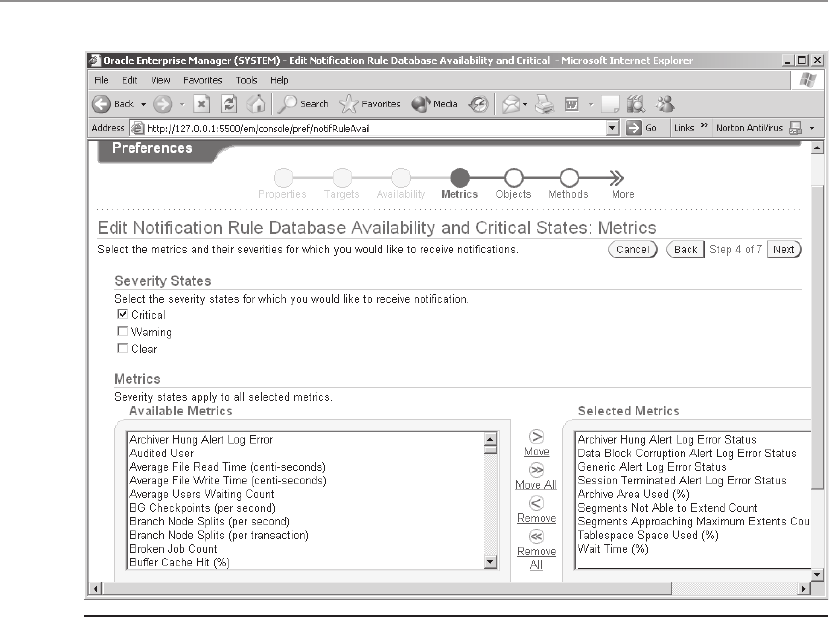
Task: Open the View menu
Action: 161,80
